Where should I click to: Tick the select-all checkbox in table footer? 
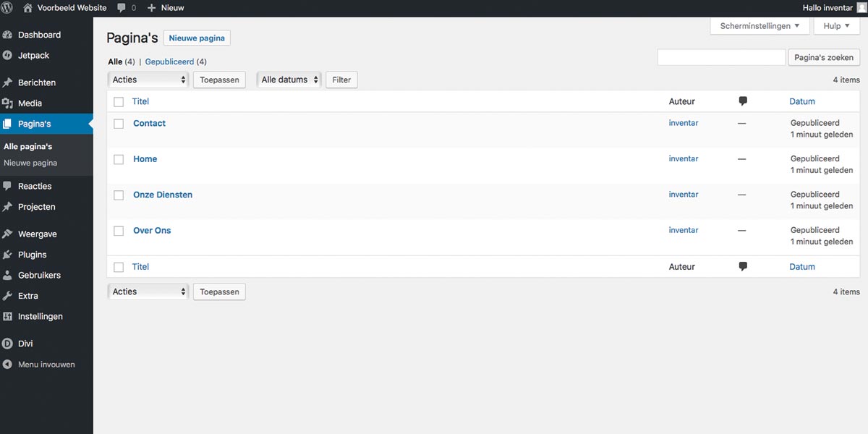(x=119, y=267)
